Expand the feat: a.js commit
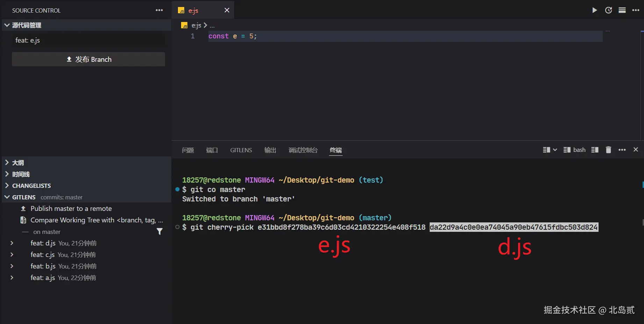Image resolution: width=644 pixels, height=324 pixels. point(12,278)
